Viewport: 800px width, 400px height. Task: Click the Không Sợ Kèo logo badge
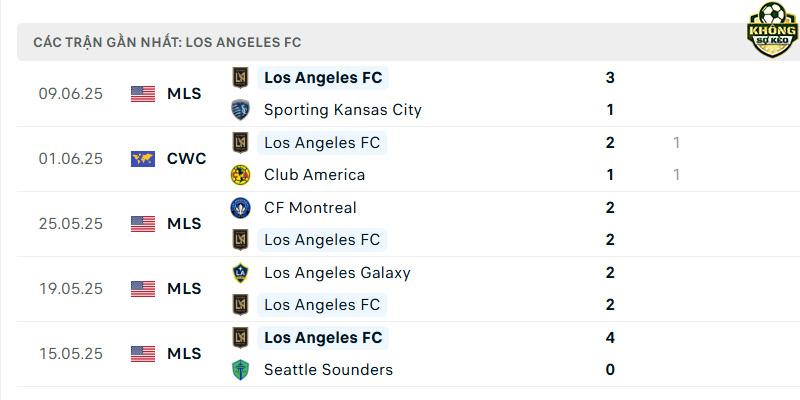point(772,30)
